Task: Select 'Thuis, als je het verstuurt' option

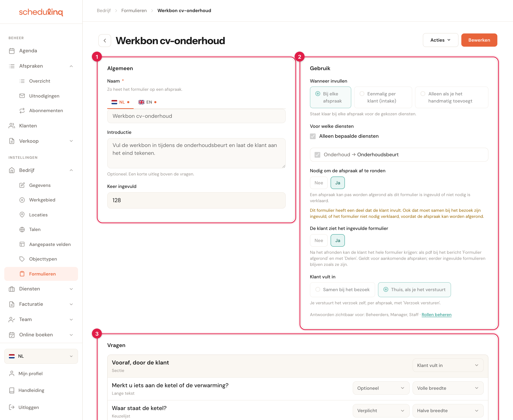Action: coord(414,290)
